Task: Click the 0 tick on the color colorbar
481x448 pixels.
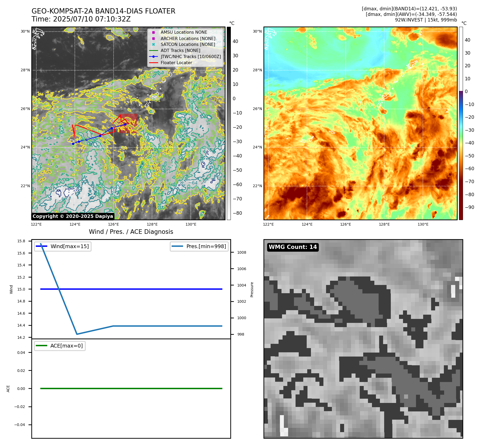Action: point(466,91)
